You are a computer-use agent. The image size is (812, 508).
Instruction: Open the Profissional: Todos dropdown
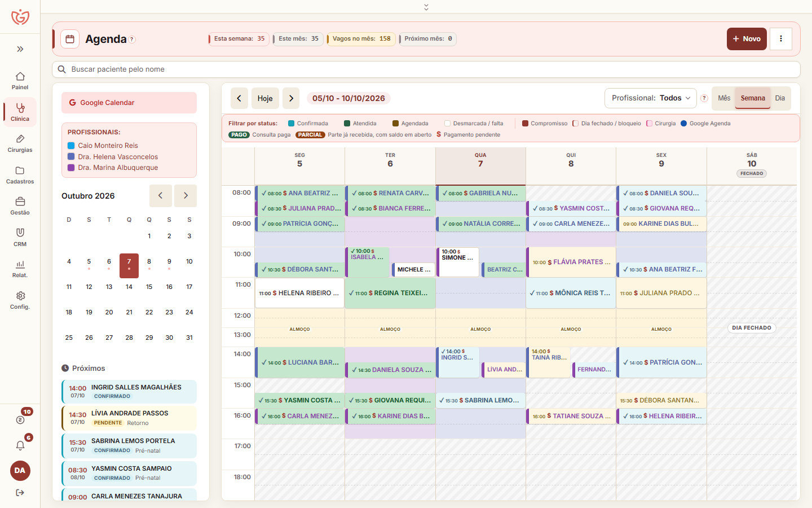point(651,98)
